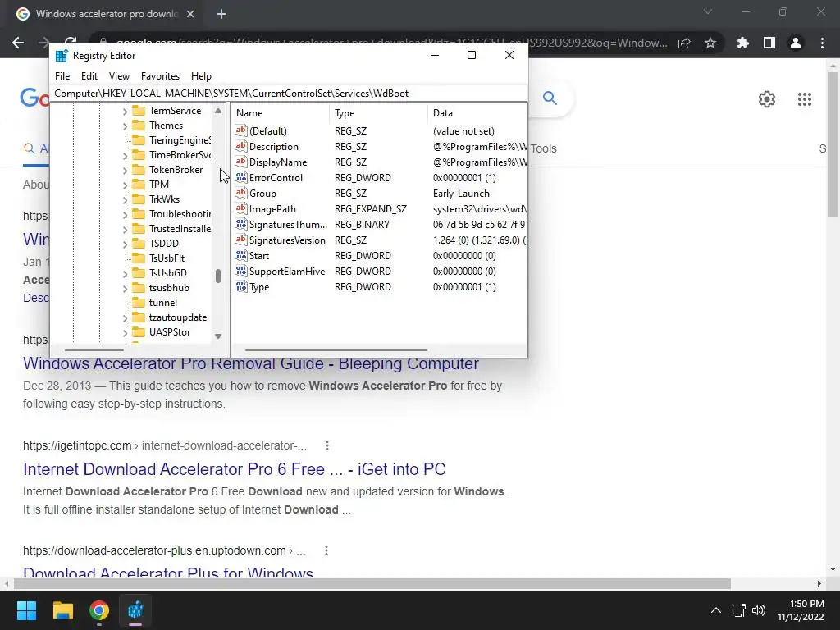This screenshot has height=630, width=840.
Task: Expand the UASPStor registry key
Action: point(125,333)
